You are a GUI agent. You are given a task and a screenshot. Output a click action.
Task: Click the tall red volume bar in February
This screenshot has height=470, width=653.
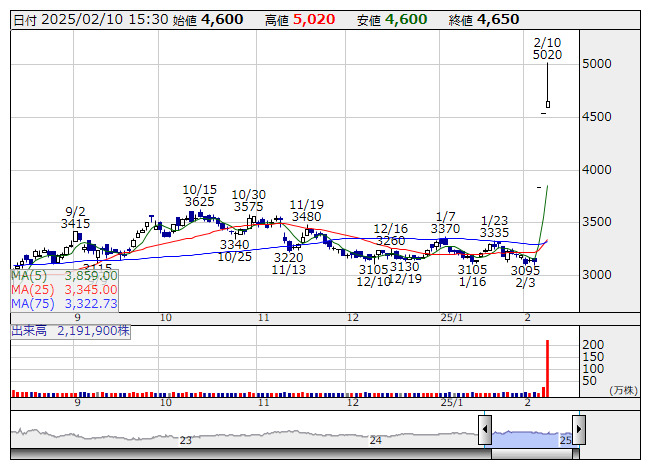[547, 368]
